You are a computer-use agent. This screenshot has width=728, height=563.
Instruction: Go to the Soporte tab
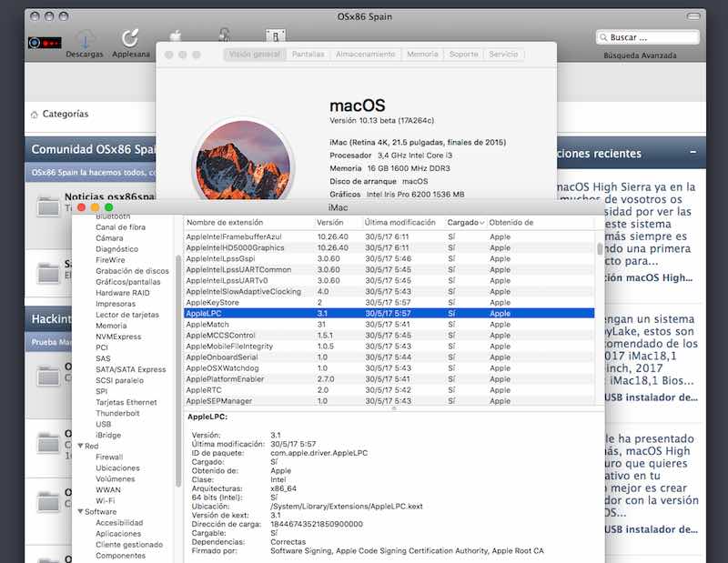tap(464, 55)
